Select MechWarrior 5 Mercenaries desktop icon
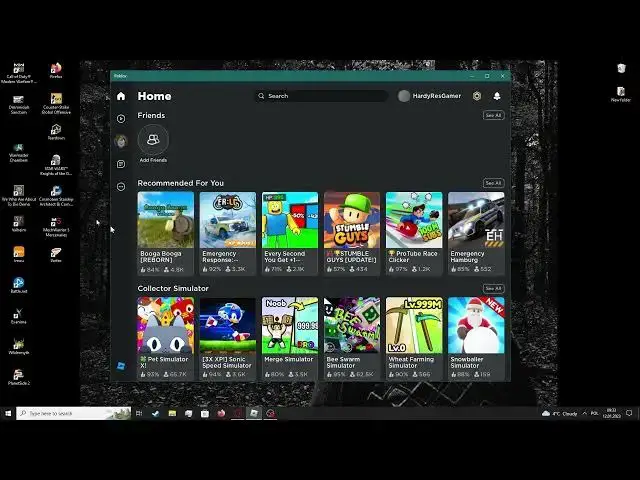Image resolution: width=640 pixels, height=480 pixels. tap(56, 227)
